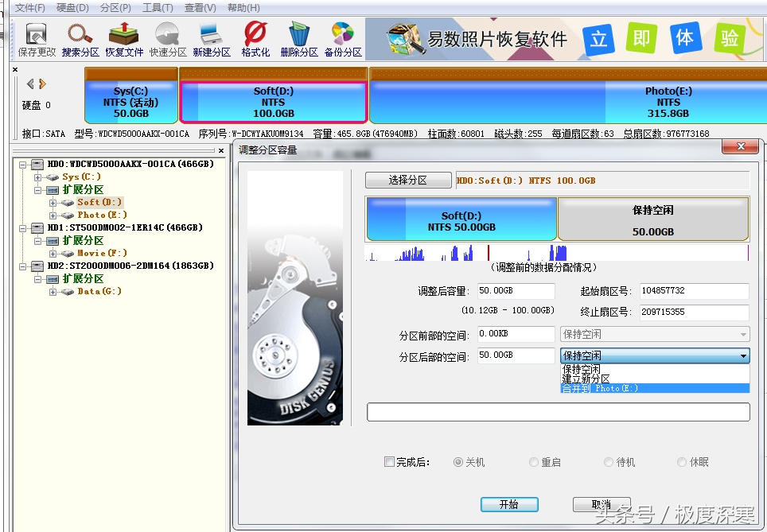
Task: Open the Tools (工具) menu
Action: click(158, 8)
